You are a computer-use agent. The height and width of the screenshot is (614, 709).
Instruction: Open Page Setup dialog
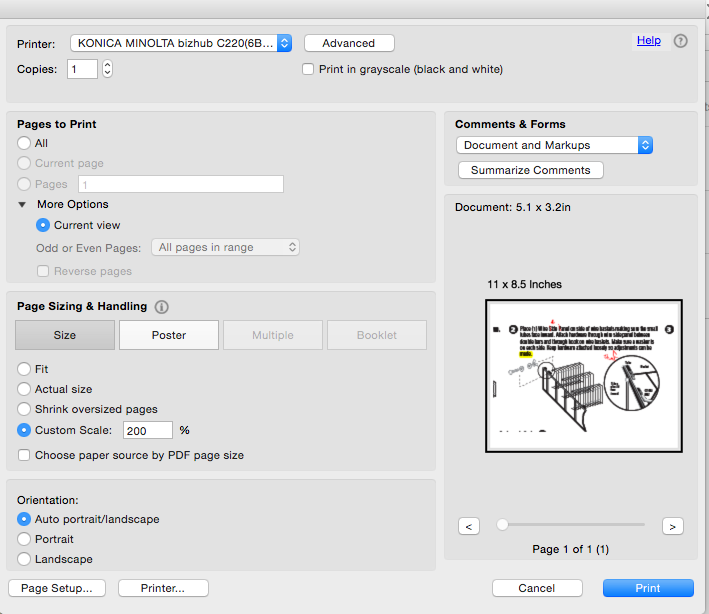[x=57, y=588]
